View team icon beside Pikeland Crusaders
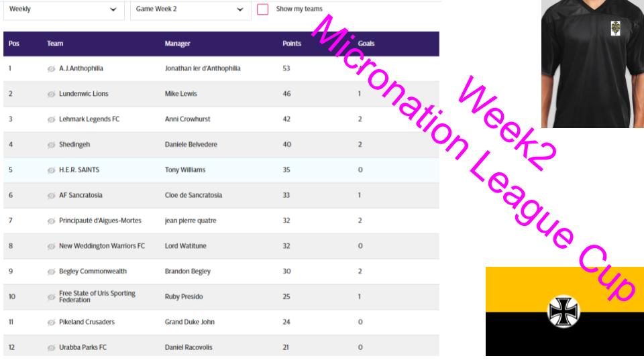The image size is (644, 362). [51, 322]
